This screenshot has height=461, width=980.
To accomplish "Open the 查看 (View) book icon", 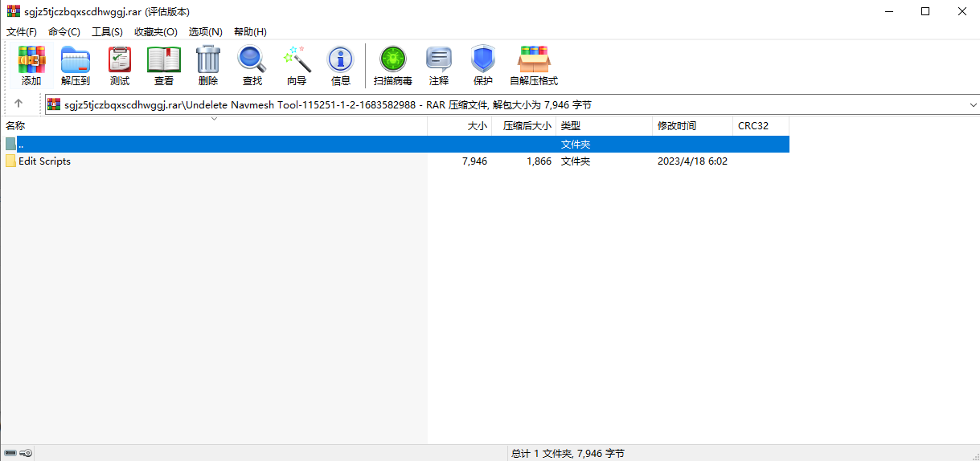I will pyautogui.click(x=164, y=66).
